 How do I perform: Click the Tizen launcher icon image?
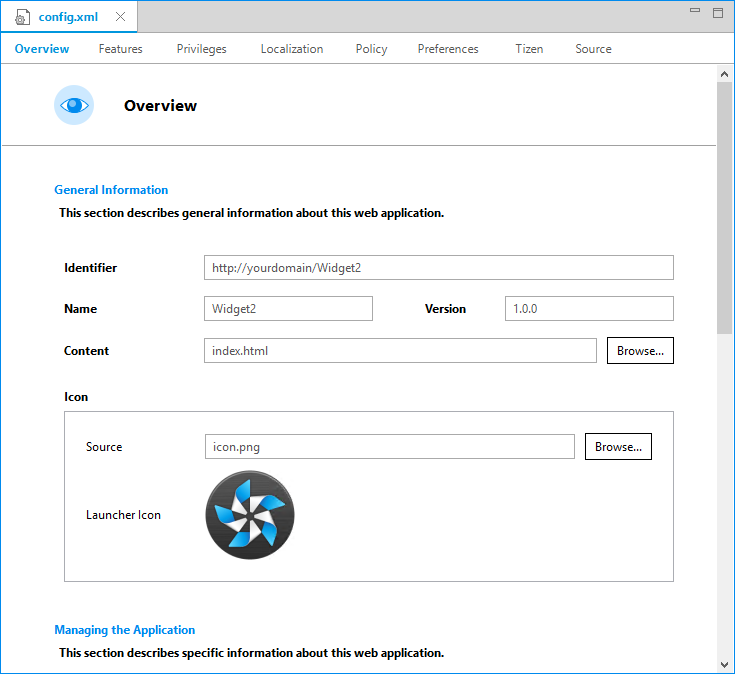250,515
